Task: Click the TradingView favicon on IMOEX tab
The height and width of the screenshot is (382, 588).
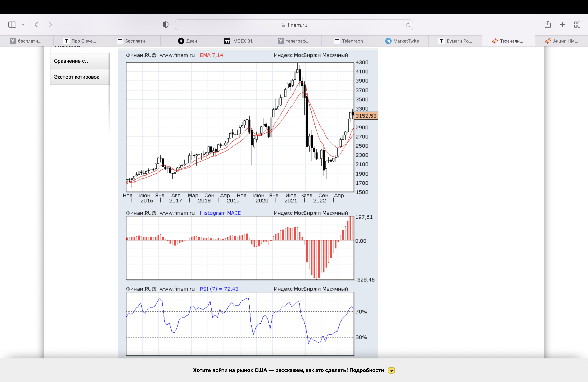Action: click(x=227, y=41)
